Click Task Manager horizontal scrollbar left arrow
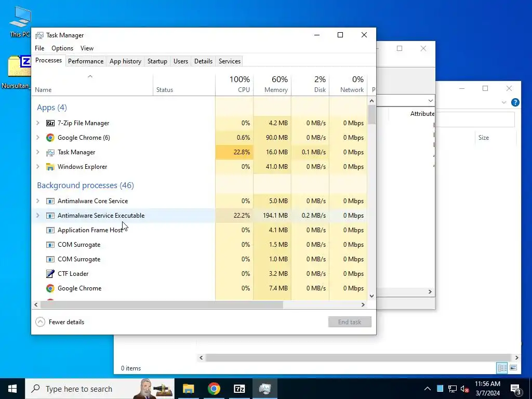This screenshot has width=532, height=399. 36,304
